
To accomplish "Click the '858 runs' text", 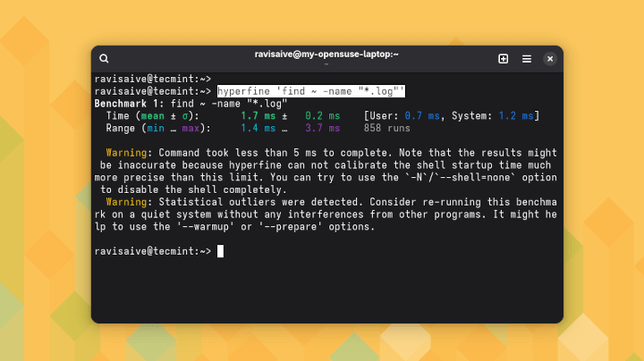I will click(386, 129).
